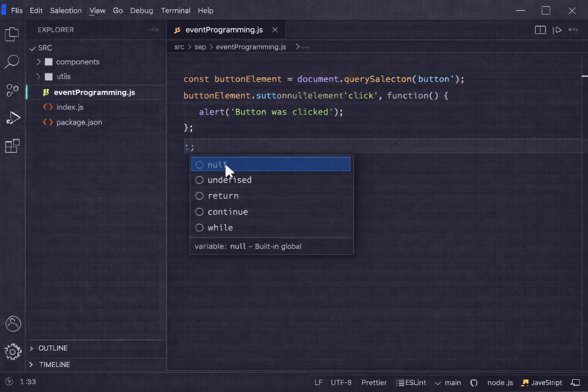Split the editor using the toolbar icon
The height and width of the screenshot is (392, 588).
coord(540,29)
